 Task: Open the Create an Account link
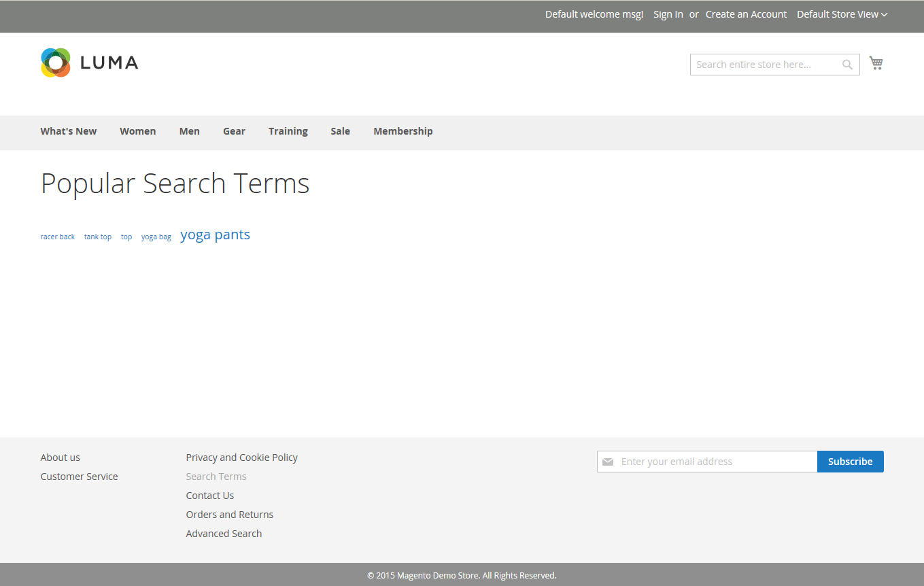point(746,14)
